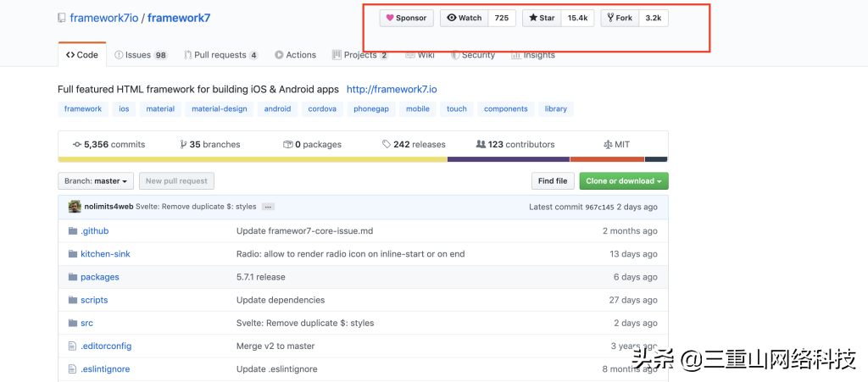Open the .github folder
This screenshot has width=868, height=382.
(95, 231)
